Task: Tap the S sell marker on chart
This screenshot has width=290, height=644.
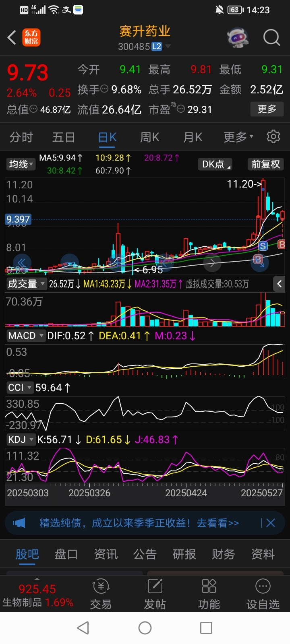Action: coord(263,246)
